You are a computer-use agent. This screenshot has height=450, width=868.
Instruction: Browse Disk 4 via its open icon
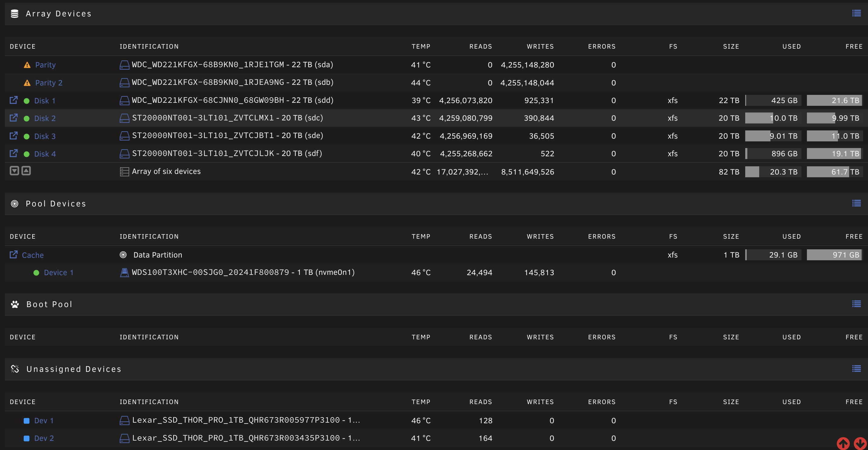pos(13,153)
